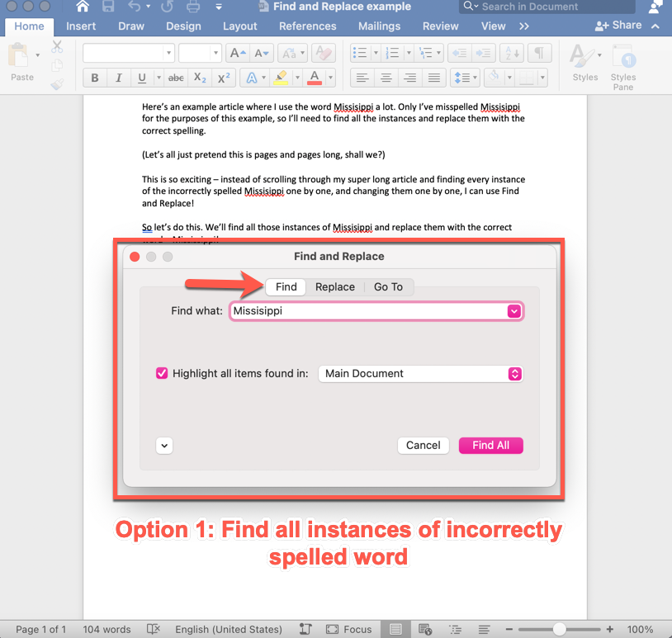The width and height of the screenshot is (672, 638).
Task: Open the font name dropdown
Action: click(169, 54)
